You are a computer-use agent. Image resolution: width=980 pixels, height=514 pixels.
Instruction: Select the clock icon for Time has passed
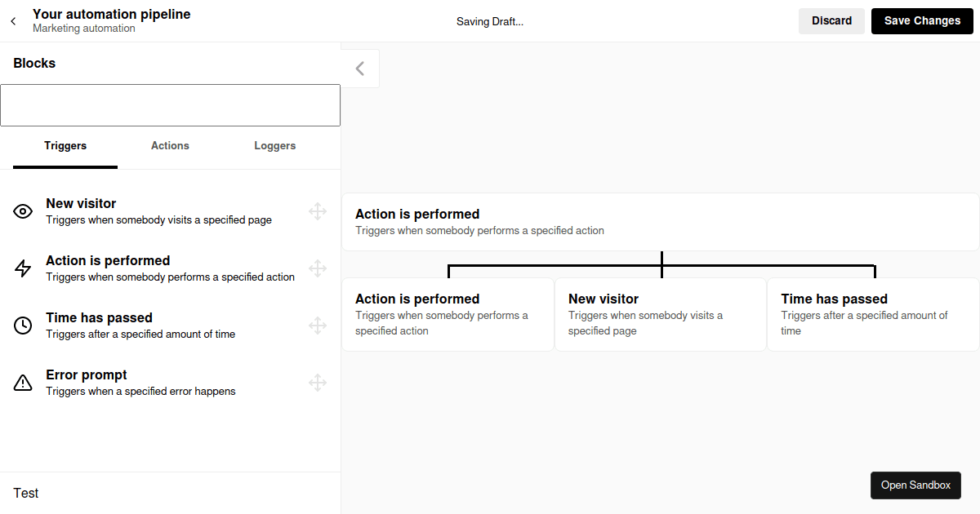pos(22,325)
